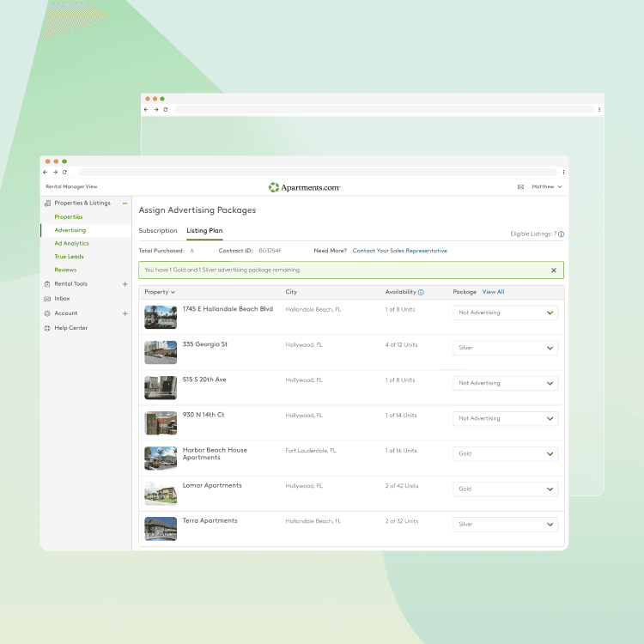Dismiss the remaining packages notification banner
The width and height of the screenshot is (644, 644).
(554, 270)
